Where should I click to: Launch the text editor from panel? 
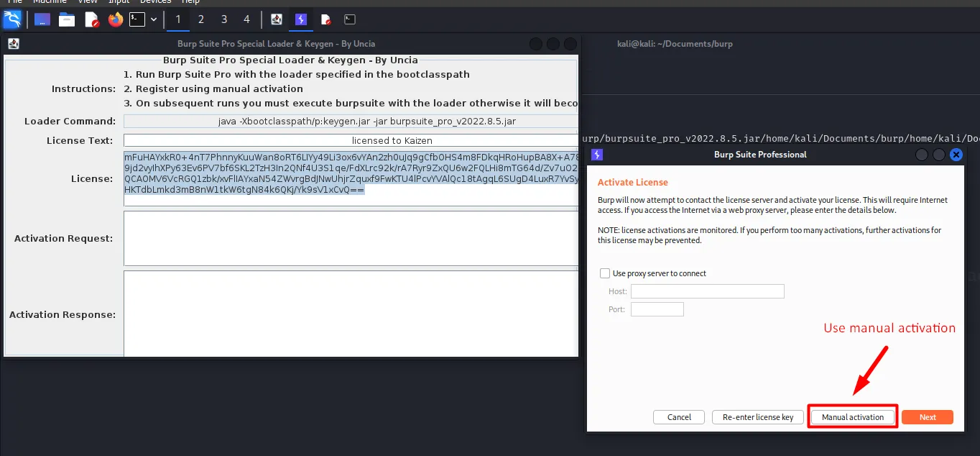tap(91, 19)
